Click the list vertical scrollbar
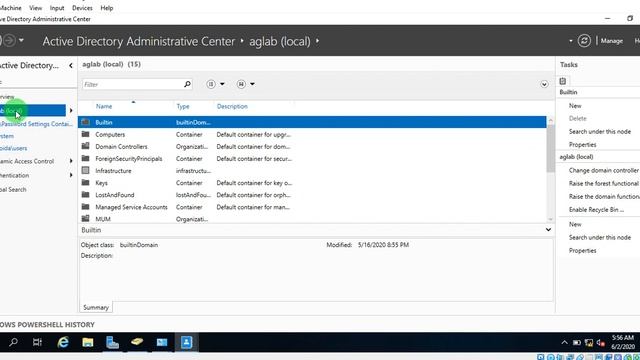 [x=551, y=148]
